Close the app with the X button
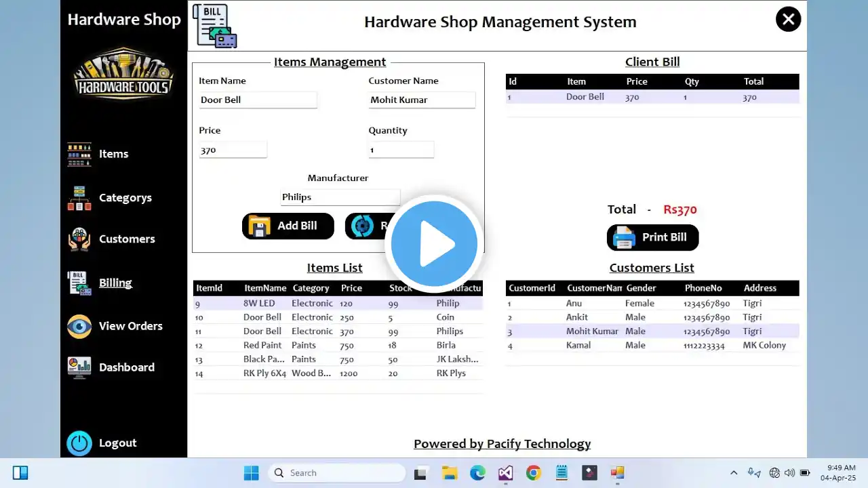Viewport: 868px width, 488px height. coord(788,19)
